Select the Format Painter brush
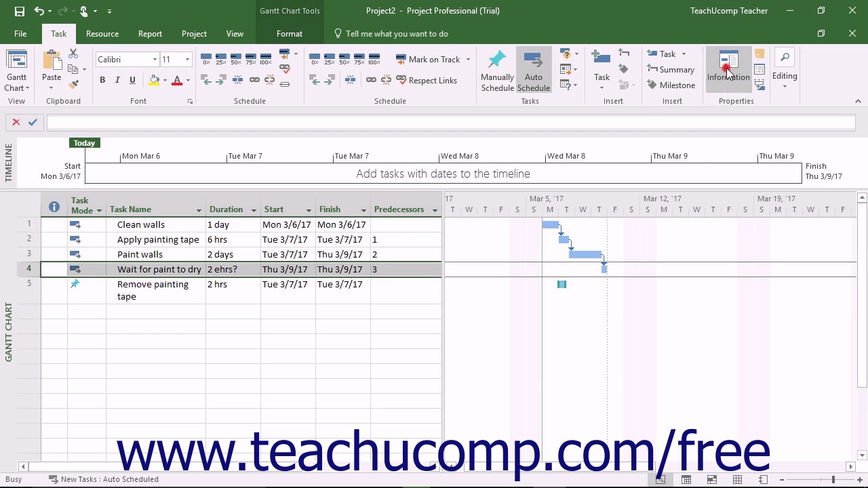 pyautogui.click(x=73, y=85)
